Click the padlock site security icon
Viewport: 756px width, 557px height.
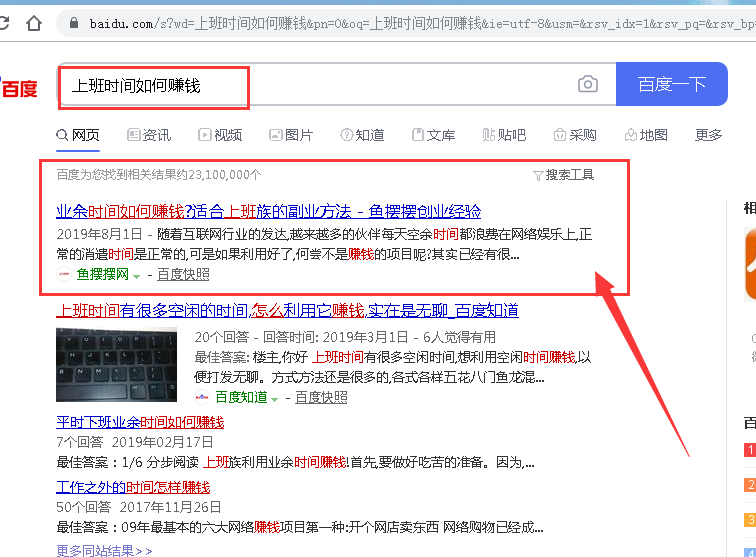click(74, 23)
